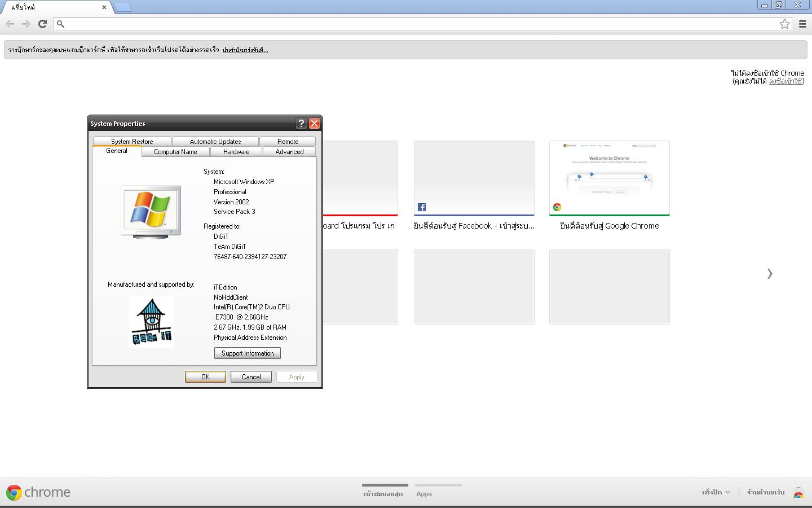Select the General tab

(117, 151)
